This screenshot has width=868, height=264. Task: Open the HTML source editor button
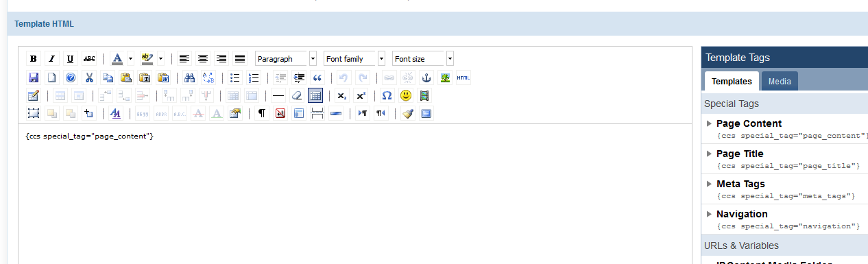click(463, 77)
